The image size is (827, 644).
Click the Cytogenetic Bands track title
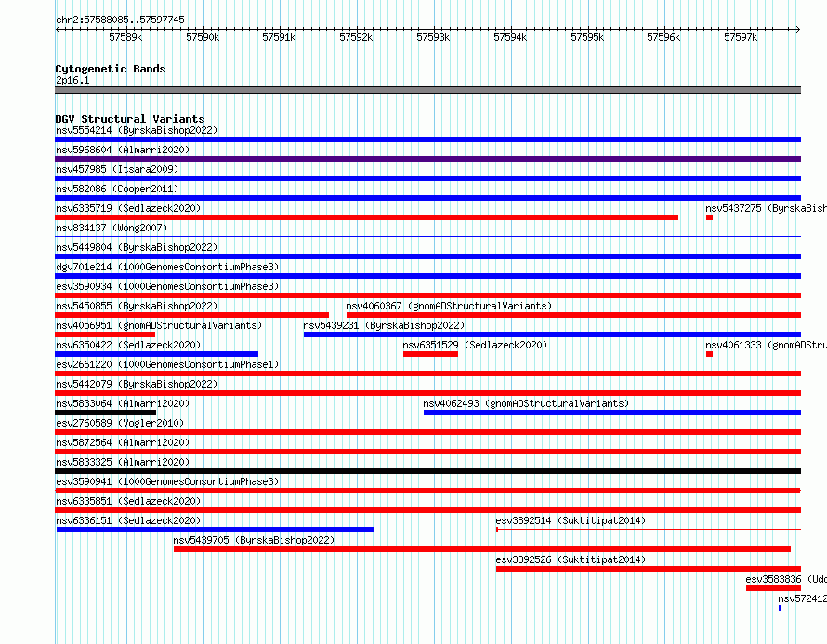111,69
